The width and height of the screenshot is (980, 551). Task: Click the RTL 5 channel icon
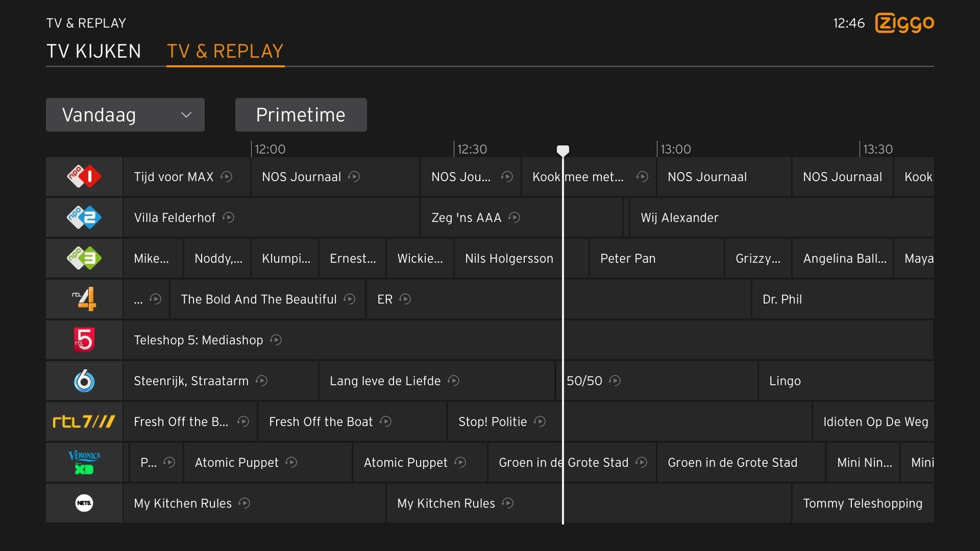(x=83, y=340)
